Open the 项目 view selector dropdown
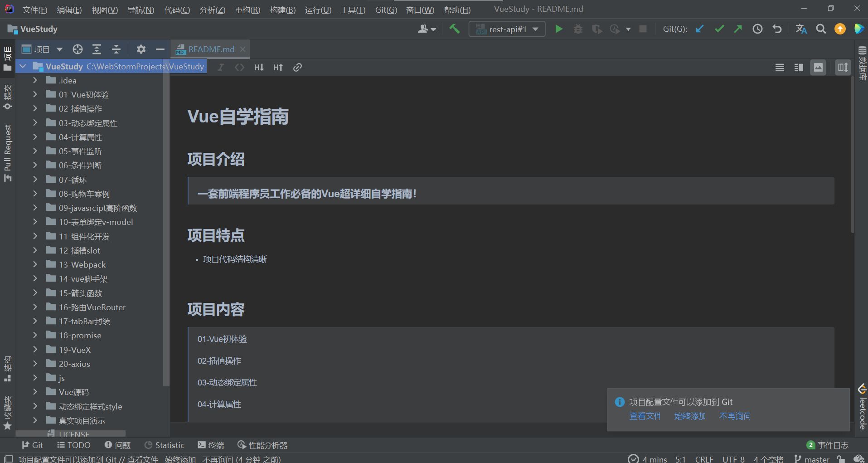 (x=42, y=49)
